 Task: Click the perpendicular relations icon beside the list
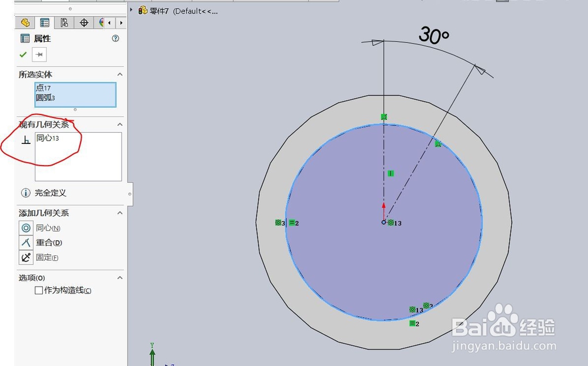pos(26,140)
